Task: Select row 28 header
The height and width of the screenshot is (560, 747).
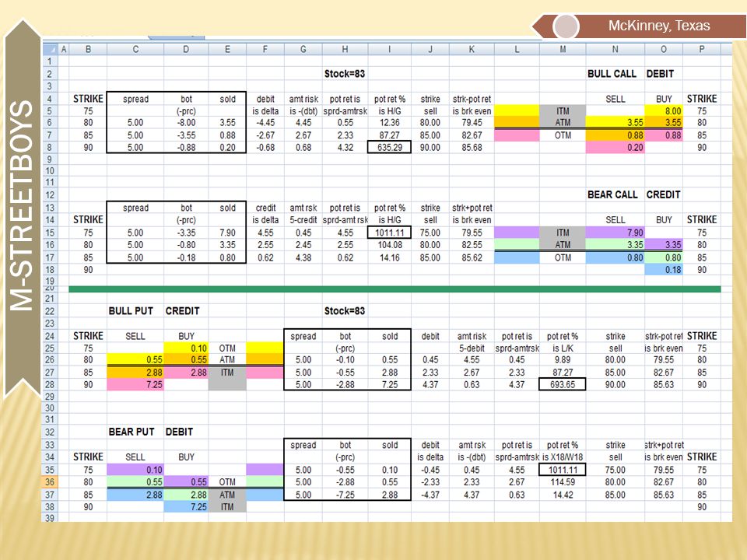Action: point(50,384)
